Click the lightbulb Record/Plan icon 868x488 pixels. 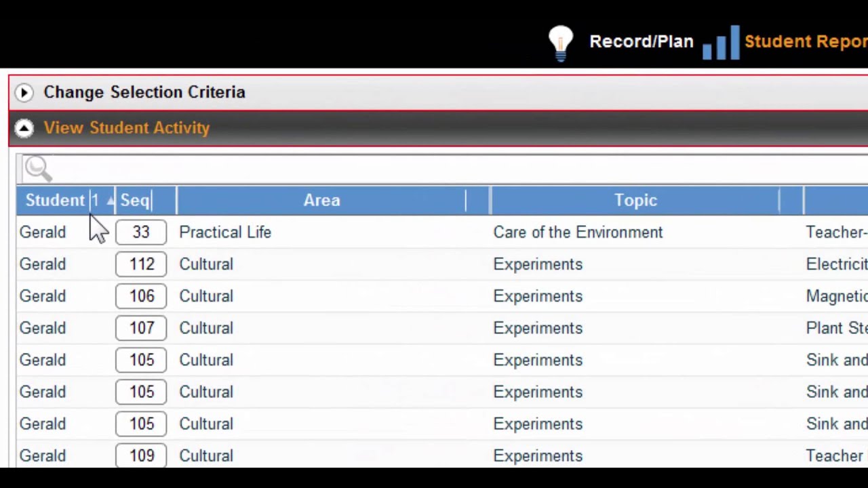561,43
